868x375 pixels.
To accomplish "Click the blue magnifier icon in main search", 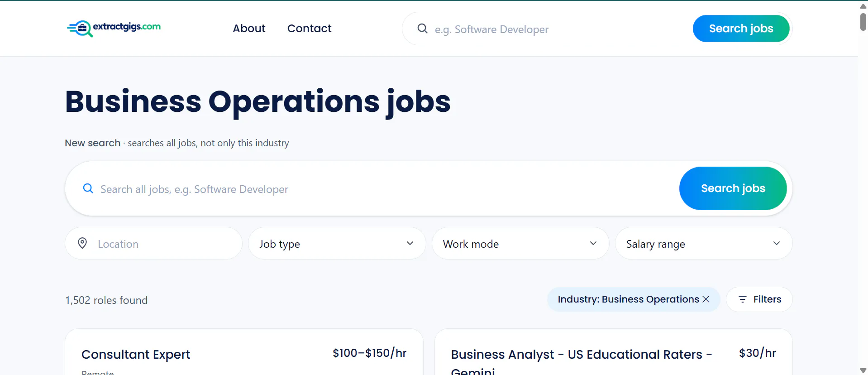I will pyautogui.click(x=88, y=188).
